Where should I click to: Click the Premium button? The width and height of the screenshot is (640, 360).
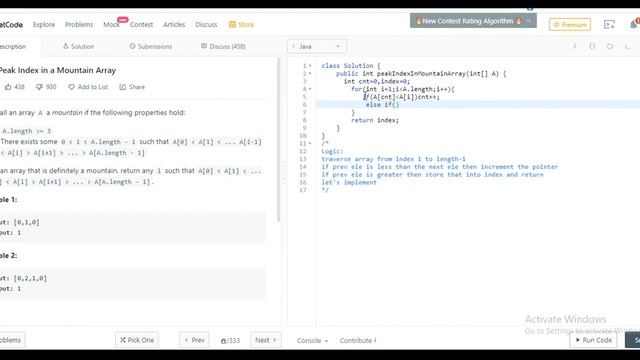[570, 24]
